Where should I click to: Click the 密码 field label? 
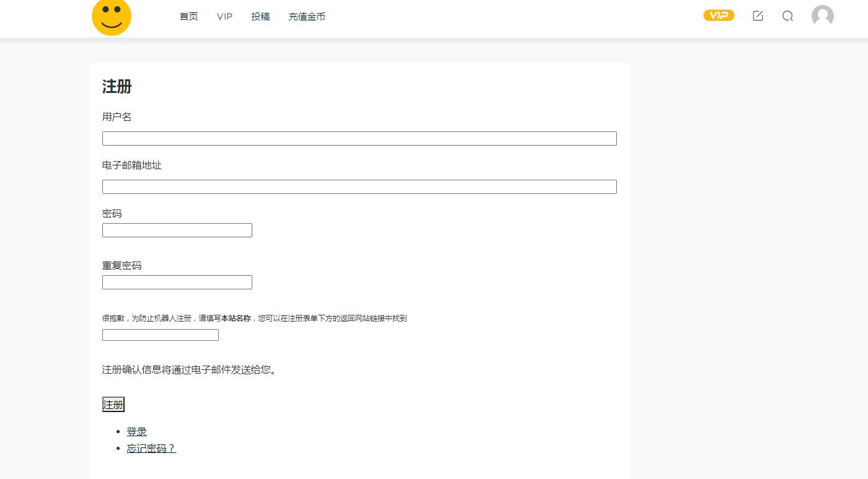coord(112,213)
